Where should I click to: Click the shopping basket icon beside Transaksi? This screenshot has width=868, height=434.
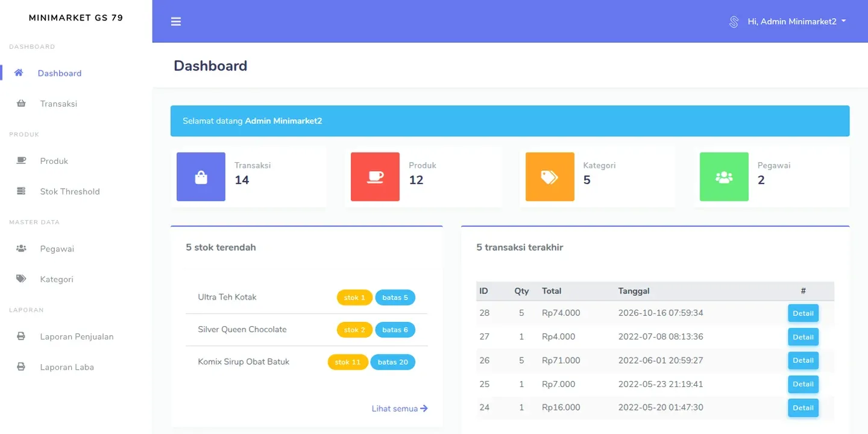click(x=21, y=104)
